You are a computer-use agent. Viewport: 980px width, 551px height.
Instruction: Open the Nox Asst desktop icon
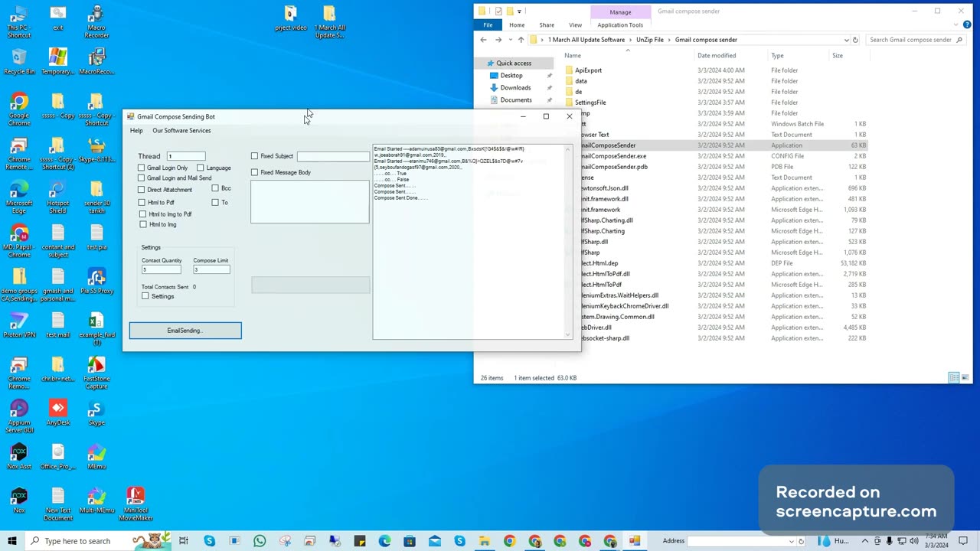coord(19,456)
